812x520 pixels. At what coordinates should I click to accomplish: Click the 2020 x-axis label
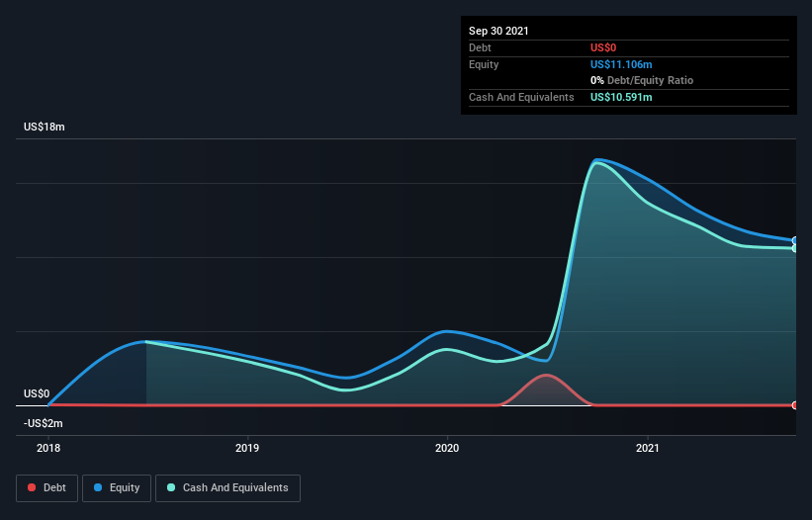pos(447,448)
